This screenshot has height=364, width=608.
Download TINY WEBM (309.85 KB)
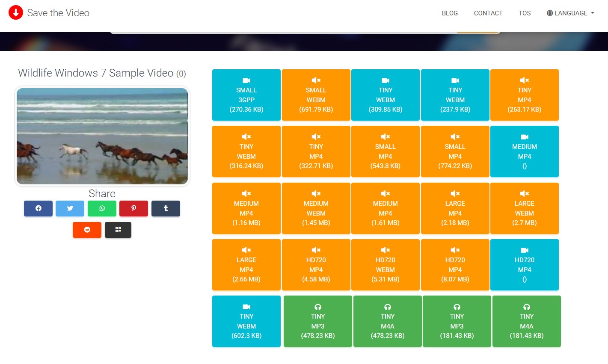pyautogui.click(x=386, y=95)
